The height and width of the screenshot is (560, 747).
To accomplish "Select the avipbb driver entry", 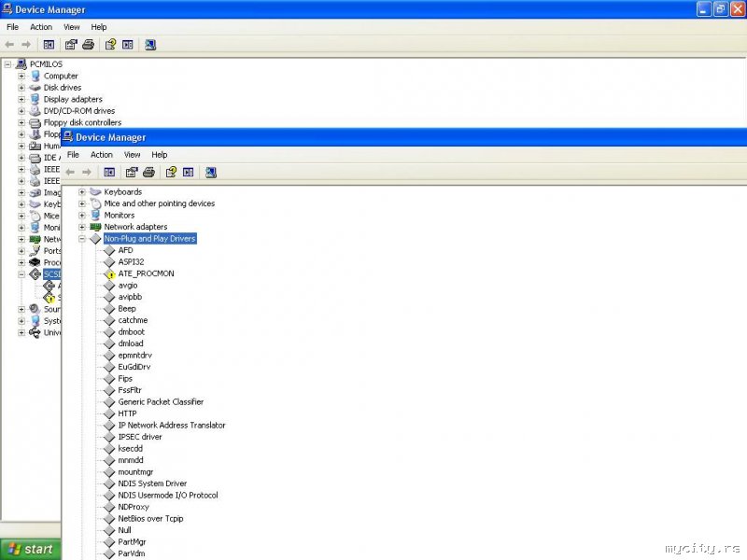I will pos(130,297).
